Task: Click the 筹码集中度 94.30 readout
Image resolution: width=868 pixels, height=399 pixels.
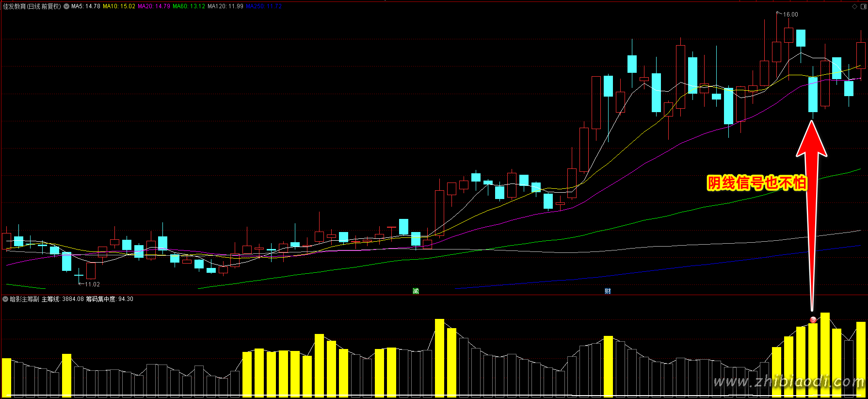Action: (x=110, y=299)
